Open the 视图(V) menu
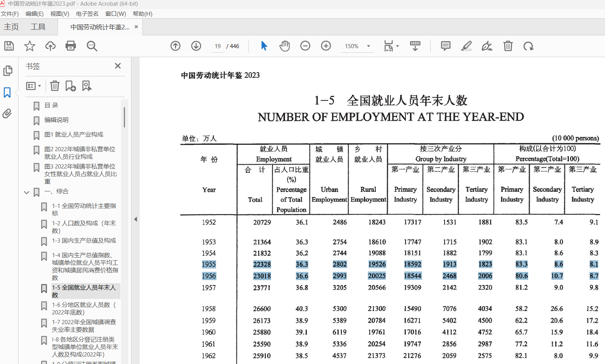 click(x=59, y=14)
